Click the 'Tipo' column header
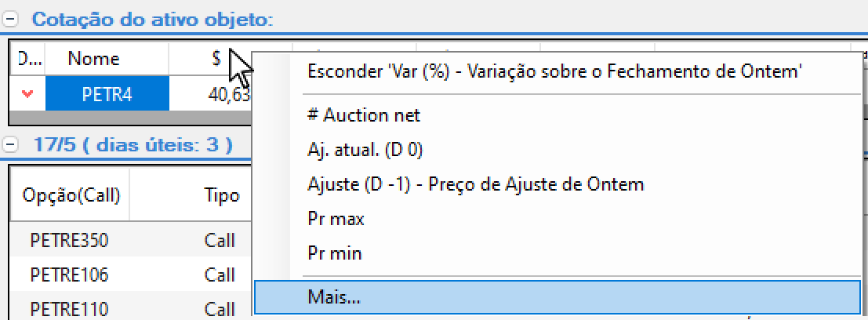The height and width of the screenshot is (320, 868). (x=221, y=195)
